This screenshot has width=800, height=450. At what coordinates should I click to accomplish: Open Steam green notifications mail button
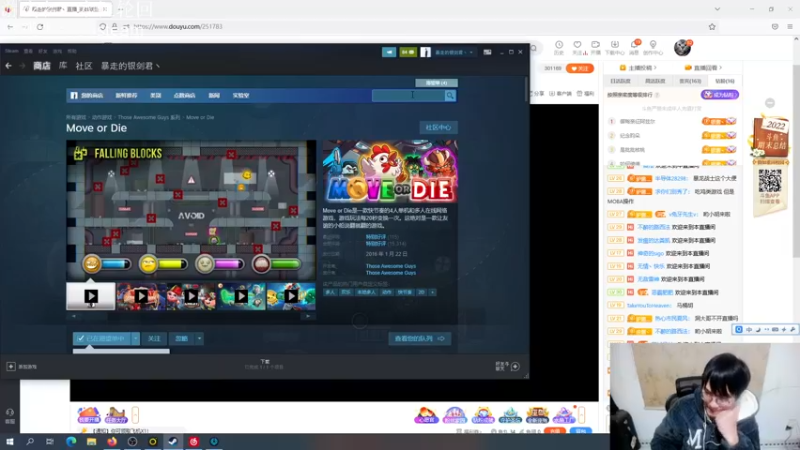pos(408,52)
